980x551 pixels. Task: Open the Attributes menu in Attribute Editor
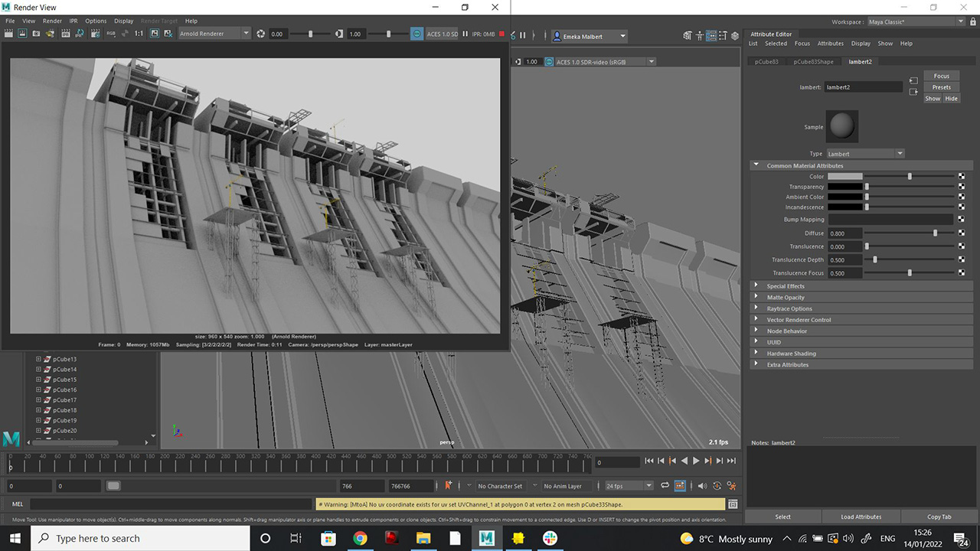tap(830, 44)
